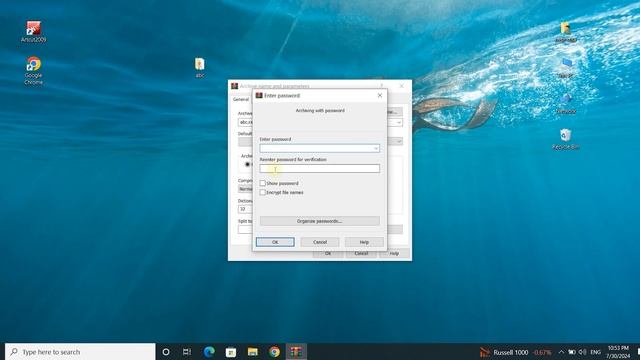This screenshot has height=360, width=640.
Task: Expand the Enter password dropdown arrow
Action: click(x=376, y=148)
